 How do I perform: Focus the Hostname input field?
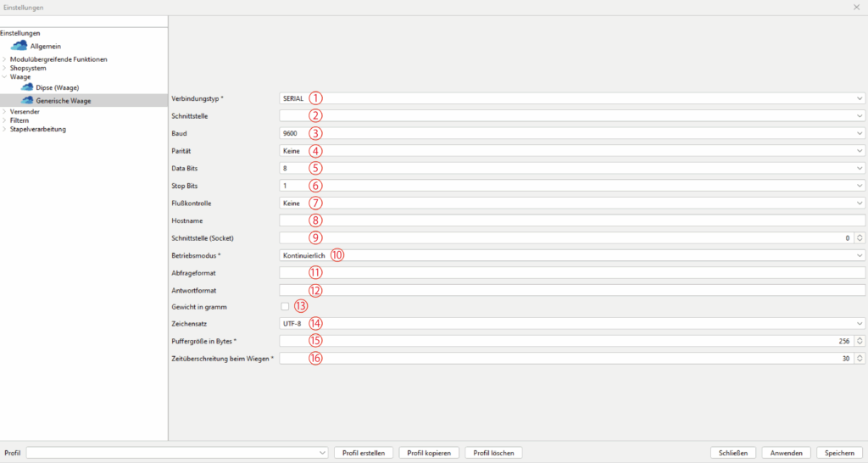click(572, 220)
